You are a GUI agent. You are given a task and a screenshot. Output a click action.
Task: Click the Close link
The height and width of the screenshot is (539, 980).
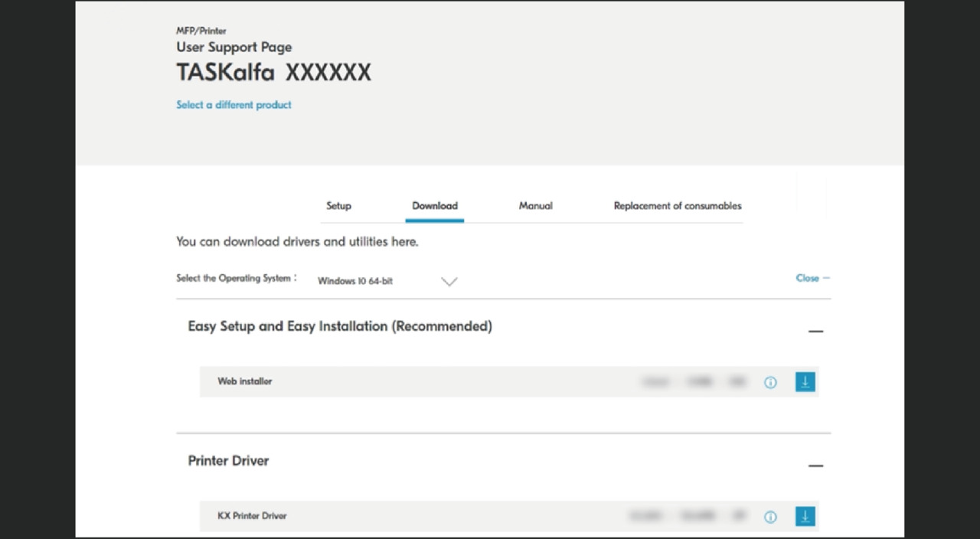tap(812, 278)
